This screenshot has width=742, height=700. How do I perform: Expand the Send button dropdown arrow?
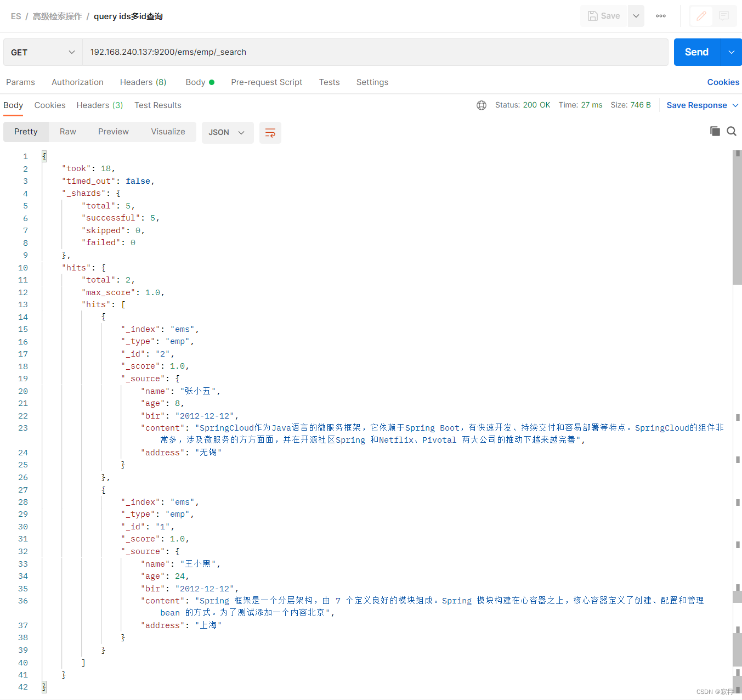[731, 52]
